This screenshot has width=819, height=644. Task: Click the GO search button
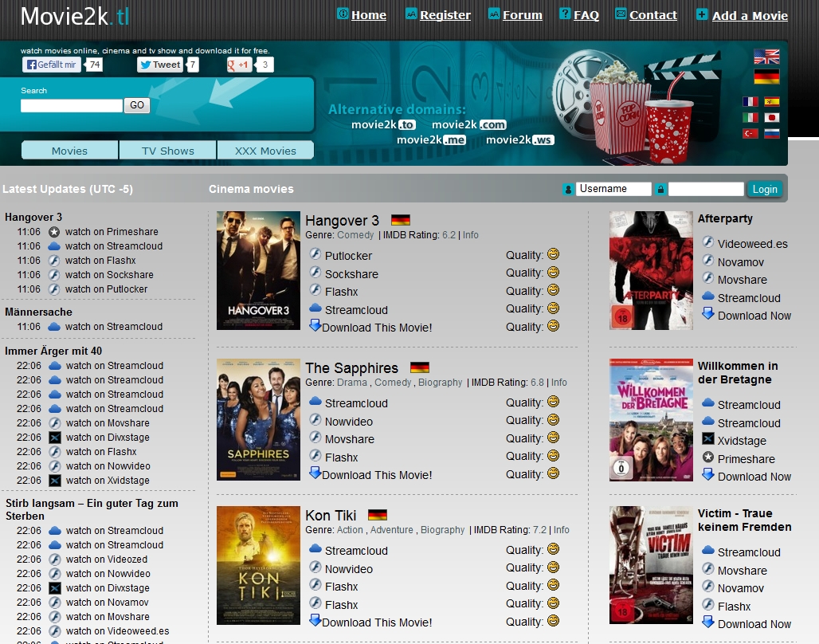point(137,105)
